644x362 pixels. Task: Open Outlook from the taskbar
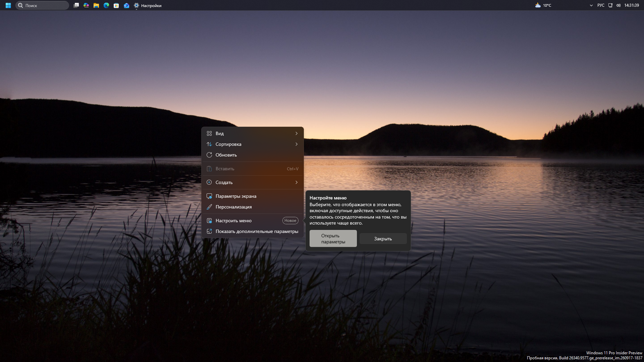(126, 5)
